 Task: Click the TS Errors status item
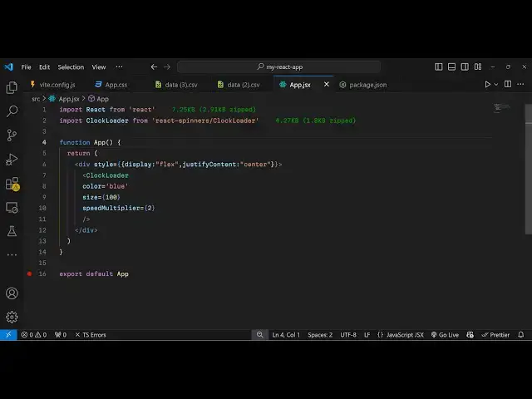tap(91, 335)
